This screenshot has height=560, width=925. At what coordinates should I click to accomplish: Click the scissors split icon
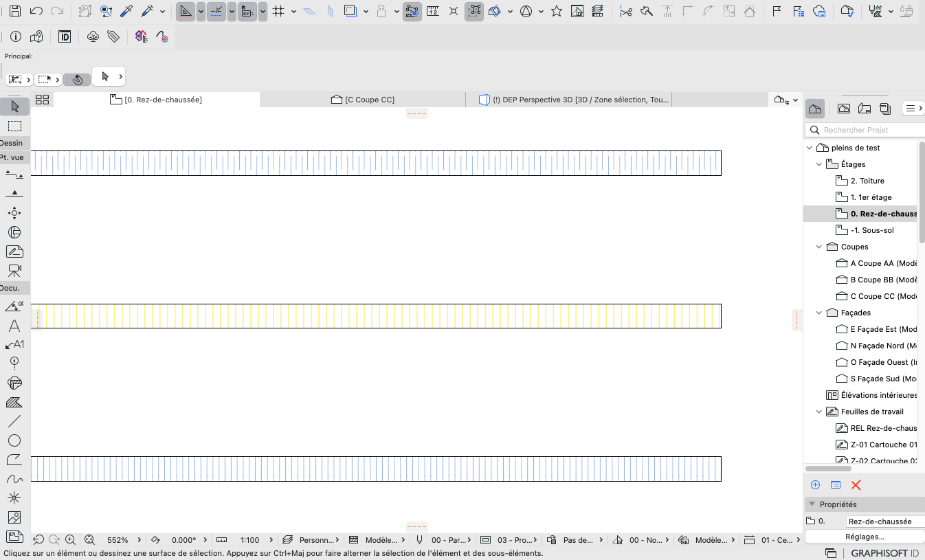point(625,11)
